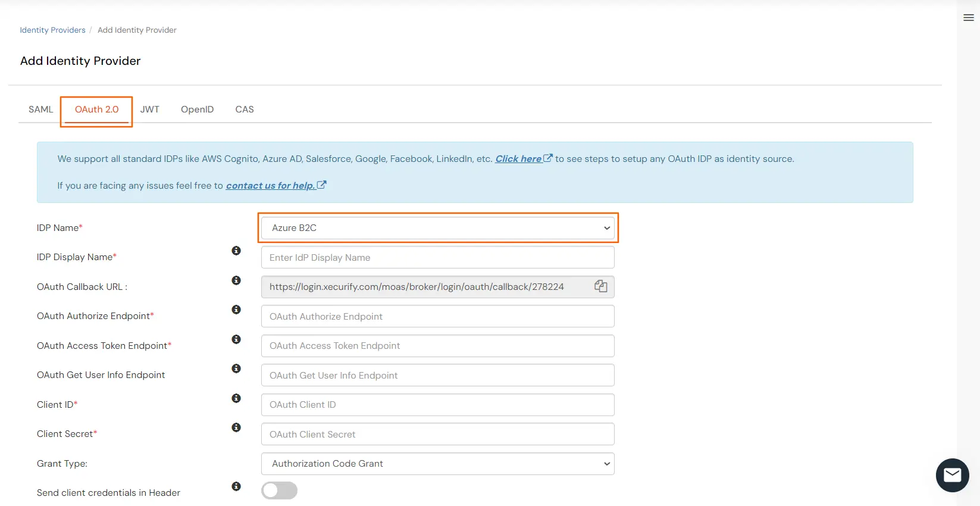Focus the IdP Display Name field
980x506 pixels.
pos(438,257)
